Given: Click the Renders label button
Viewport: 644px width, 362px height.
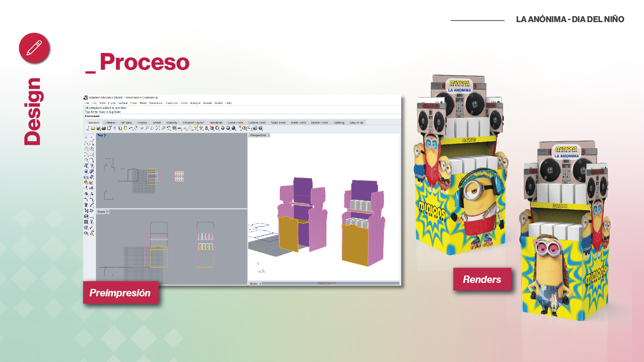Looking at the screenshot, I should (x=482, y=279).
